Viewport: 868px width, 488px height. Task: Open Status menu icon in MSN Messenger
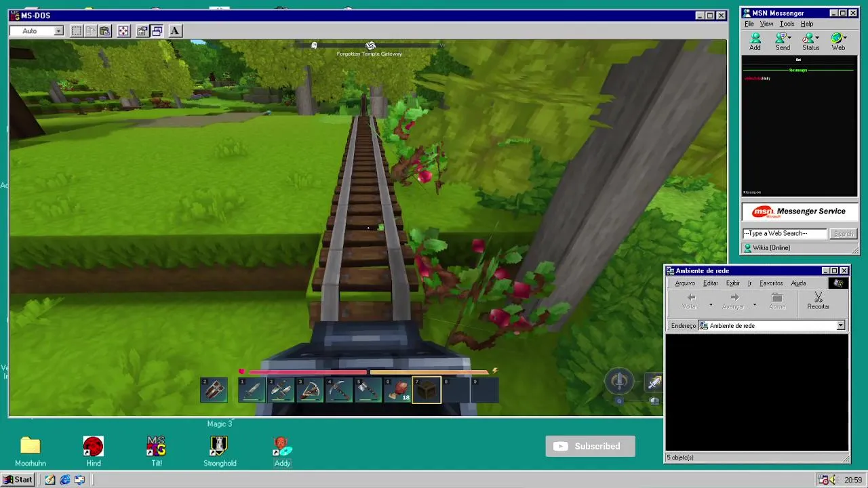pyautogui.click(x=811, y=42)
